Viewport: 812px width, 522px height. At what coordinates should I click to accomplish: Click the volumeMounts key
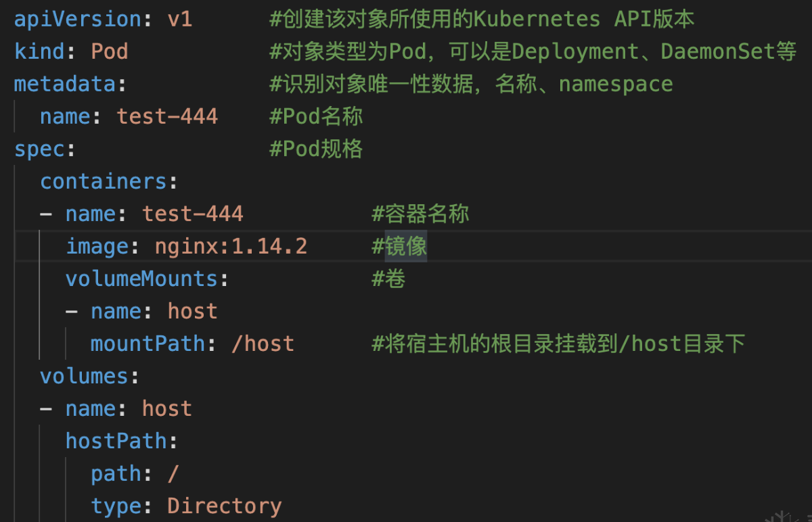141,279
